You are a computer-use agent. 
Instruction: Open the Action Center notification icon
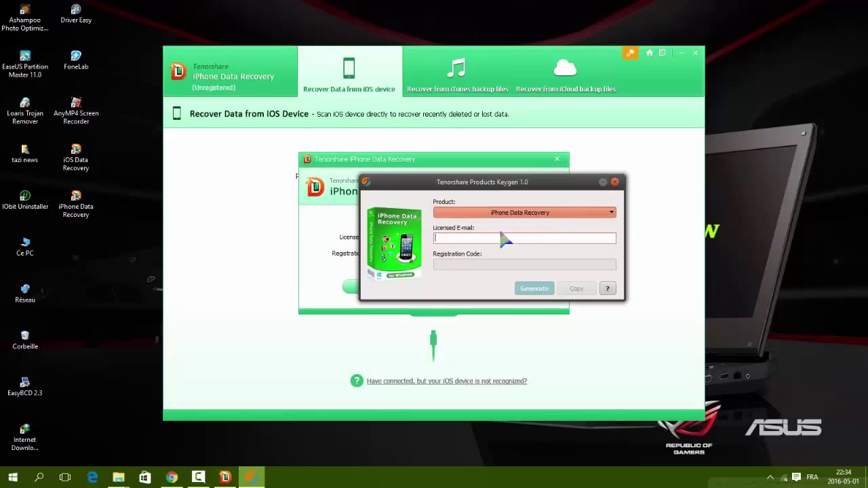tap(796, 477)
